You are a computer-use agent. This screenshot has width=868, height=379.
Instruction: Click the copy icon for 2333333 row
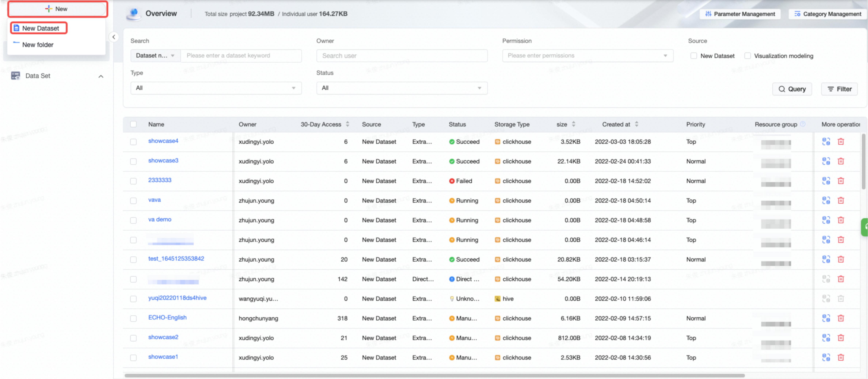[x=826, y=181]
